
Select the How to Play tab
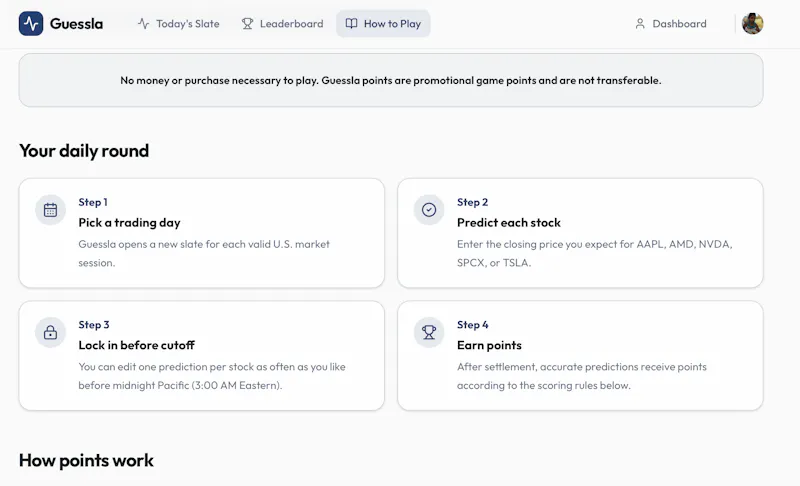(x=383, y=23)
